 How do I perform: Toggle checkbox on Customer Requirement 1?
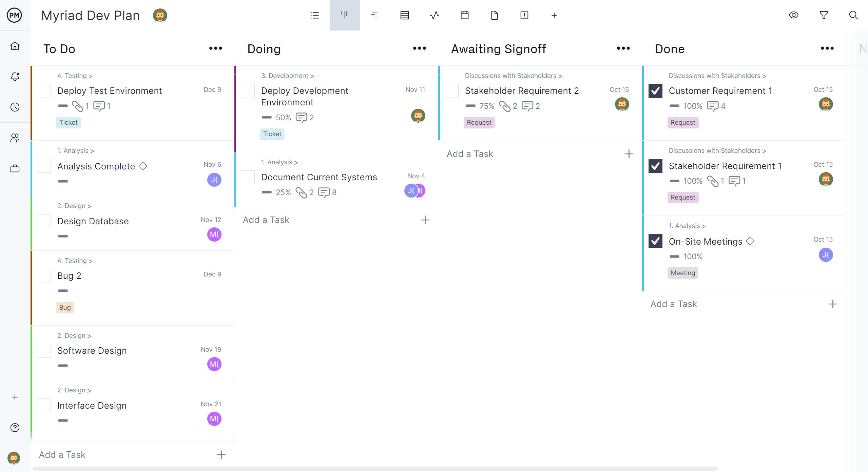coord(655,91)
